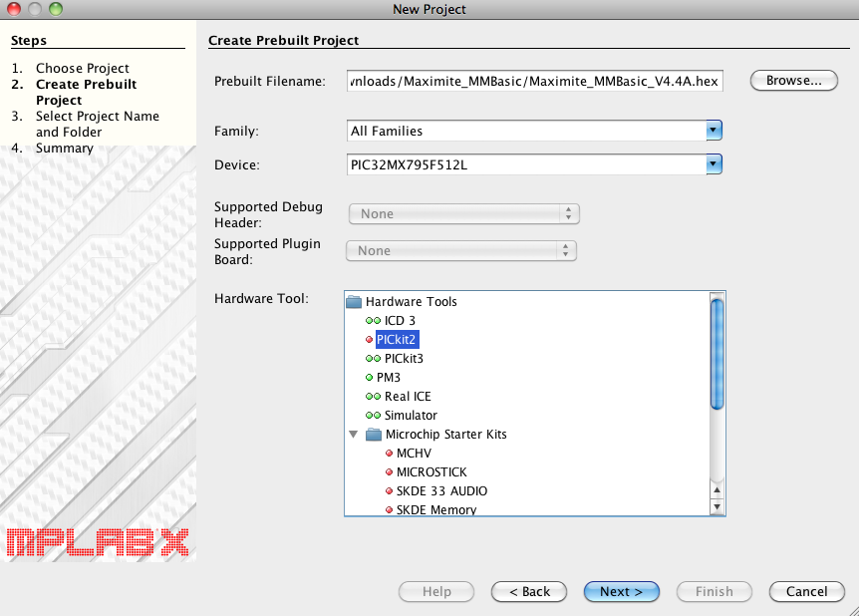The image size is (859, 616).
Task: Collapse the Microchip Starter Kits tree node
Action: click(x=354, y=435)
